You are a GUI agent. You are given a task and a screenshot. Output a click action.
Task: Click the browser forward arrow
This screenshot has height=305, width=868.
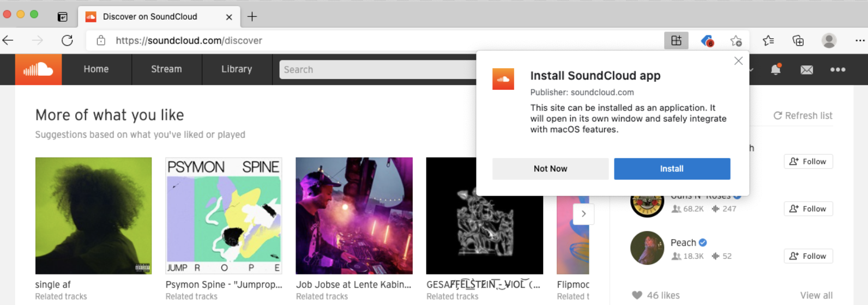[38, 40]
